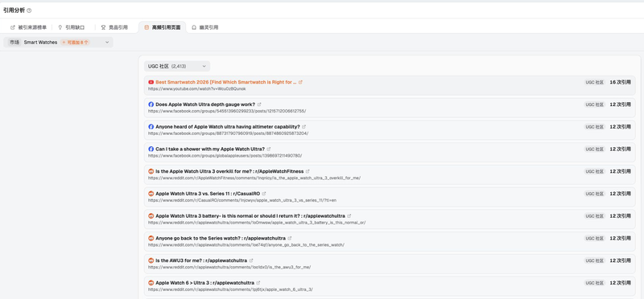
Task: Click external link icon after altimeter capability title
Action: coord(304,127)
